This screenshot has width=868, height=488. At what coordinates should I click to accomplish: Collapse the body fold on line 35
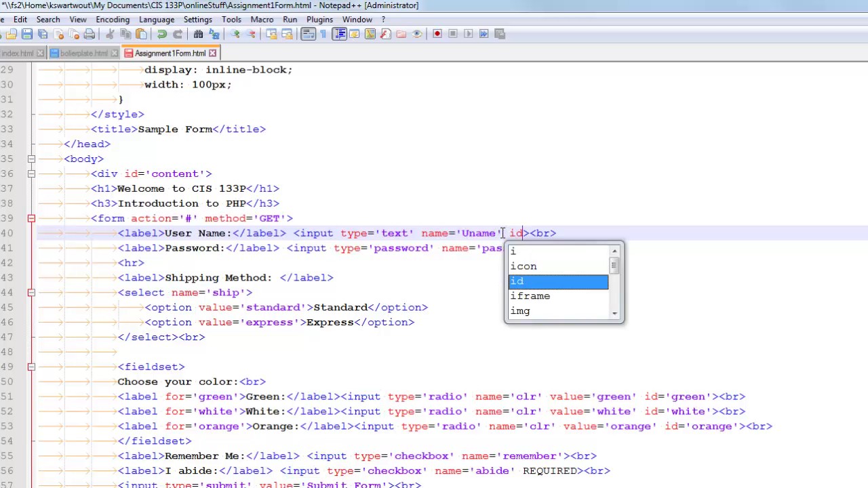click(x=31, y=159)
